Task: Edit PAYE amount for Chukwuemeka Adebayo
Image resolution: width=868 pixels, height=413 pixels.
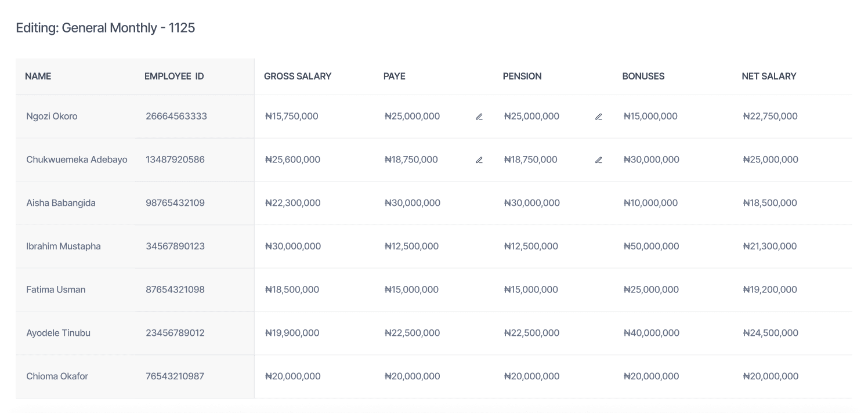Action: coord(479,160)
